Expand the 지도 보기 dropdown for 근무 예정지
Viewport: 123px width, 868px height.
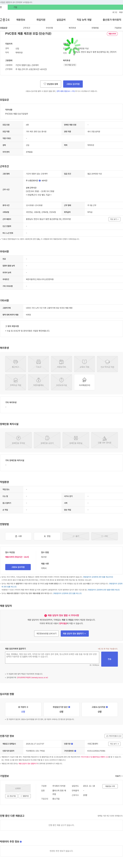(x=114, y=219)
